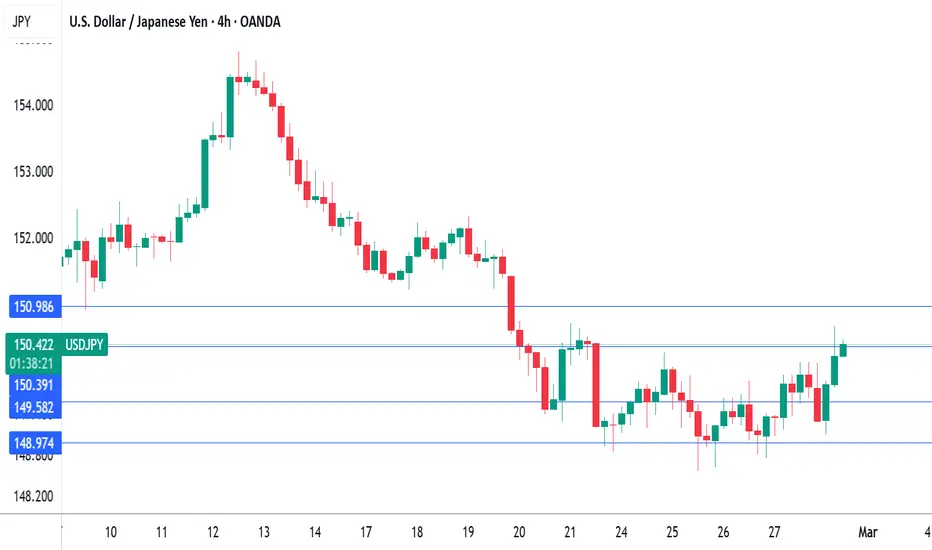Viewport: 932px width, 550px height.
Task: Click the long red candle after date 21
Action: (x=596, y=385)
